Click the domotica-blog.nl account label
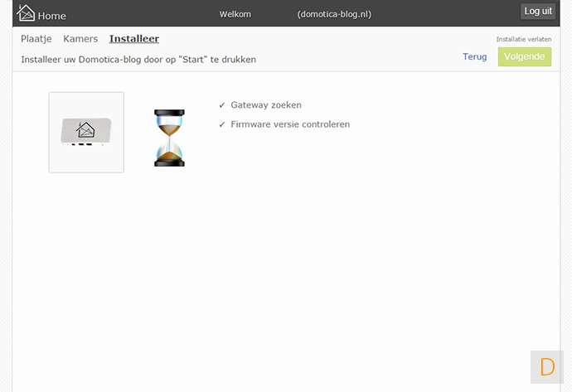 (x=334, y=14)
